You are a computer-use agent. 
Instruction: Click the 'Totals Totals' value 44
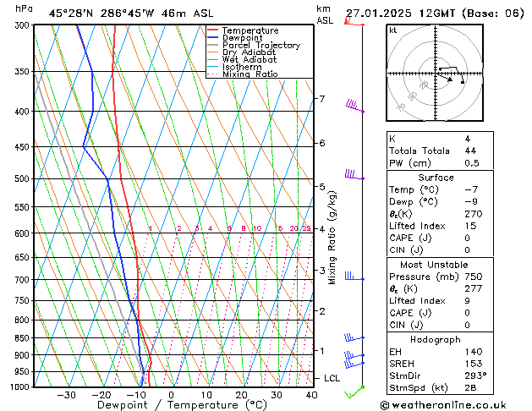pyautogui.click(x=470, y=151)
